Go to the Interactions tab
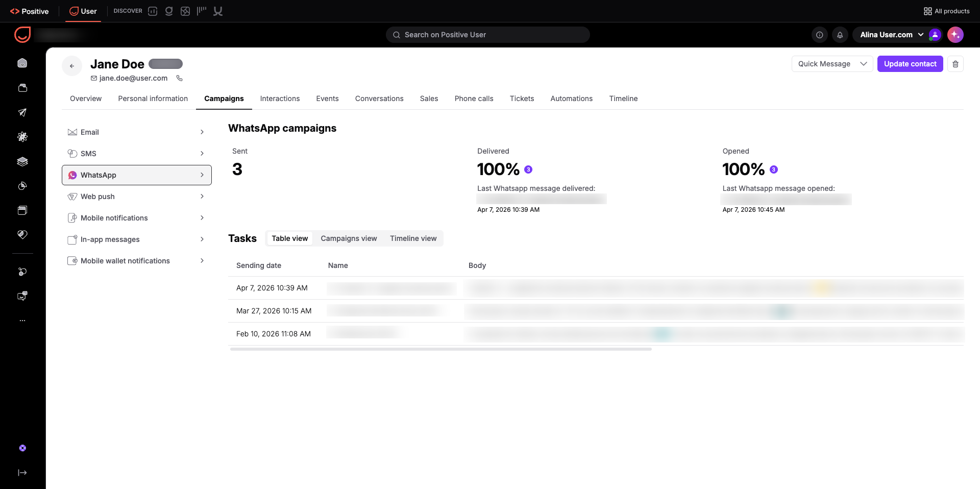980x489 pixels. click(280, 99)
